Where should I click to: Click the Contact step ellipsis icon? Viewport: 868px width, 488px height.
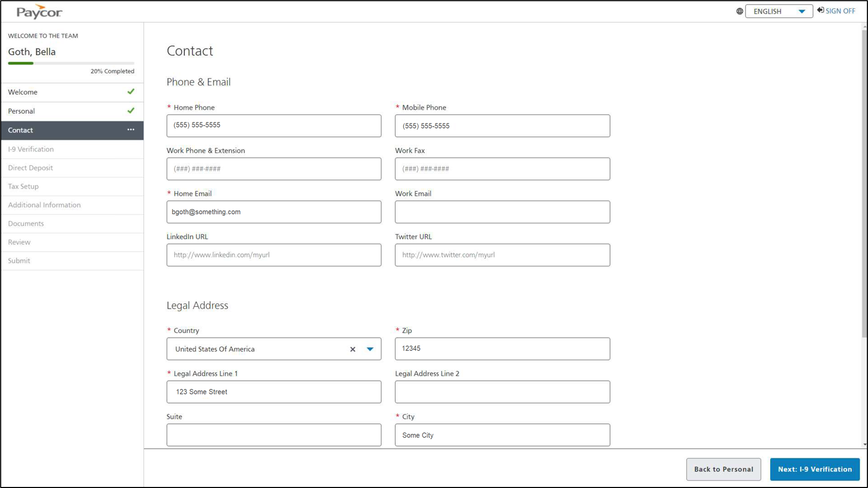131,130
